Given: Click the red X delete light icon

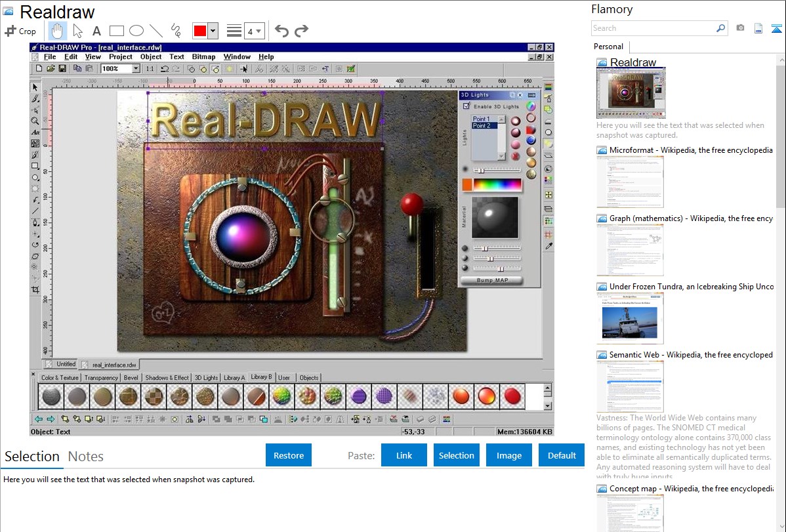Looking at the screenshot, I should click(515, 156).
